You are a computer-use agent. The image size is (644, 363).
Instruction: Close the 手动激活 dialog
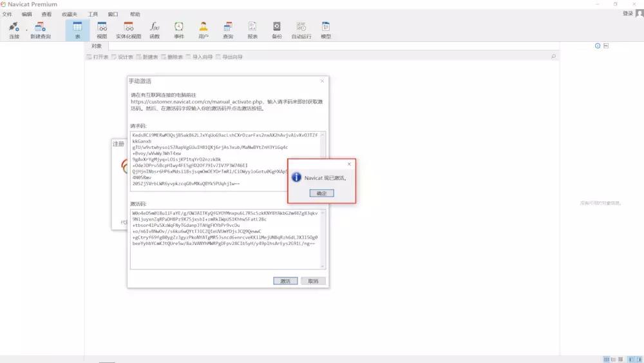click(x=322, y=81)
